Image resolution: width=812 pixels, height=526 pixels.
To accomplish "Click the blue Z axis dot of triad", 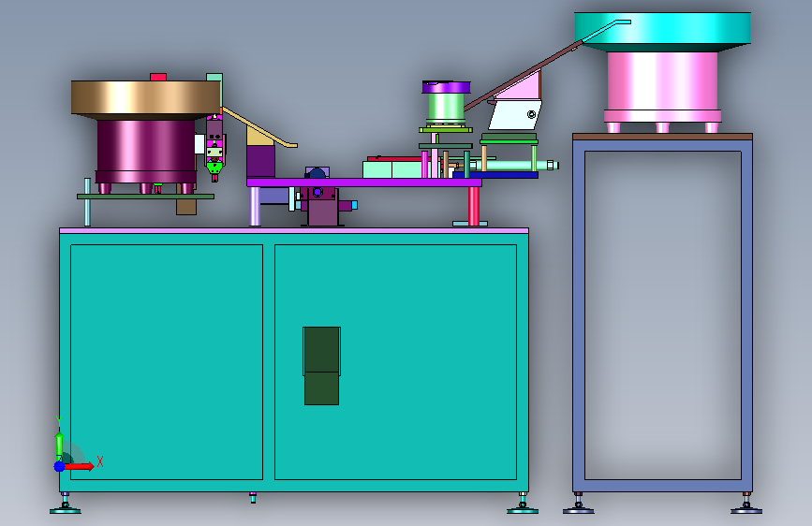I will (x=60, y=466).
